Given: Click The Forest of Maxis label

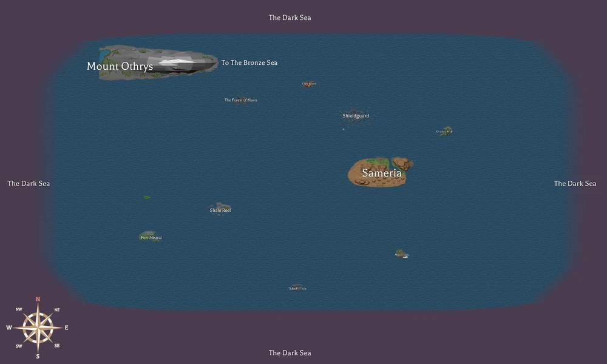Looking at the screenshot, I should (240, 99).
